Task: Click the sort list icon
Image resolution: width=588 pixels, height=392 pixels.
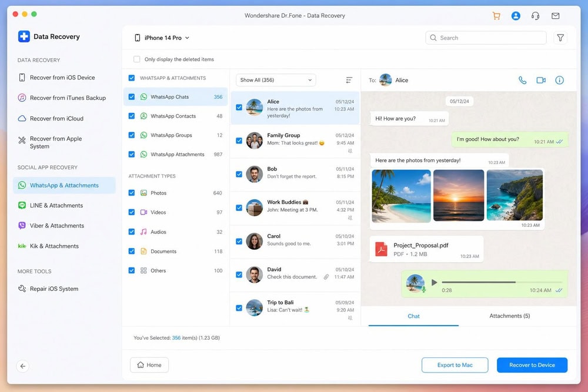Action: point(349,80)
